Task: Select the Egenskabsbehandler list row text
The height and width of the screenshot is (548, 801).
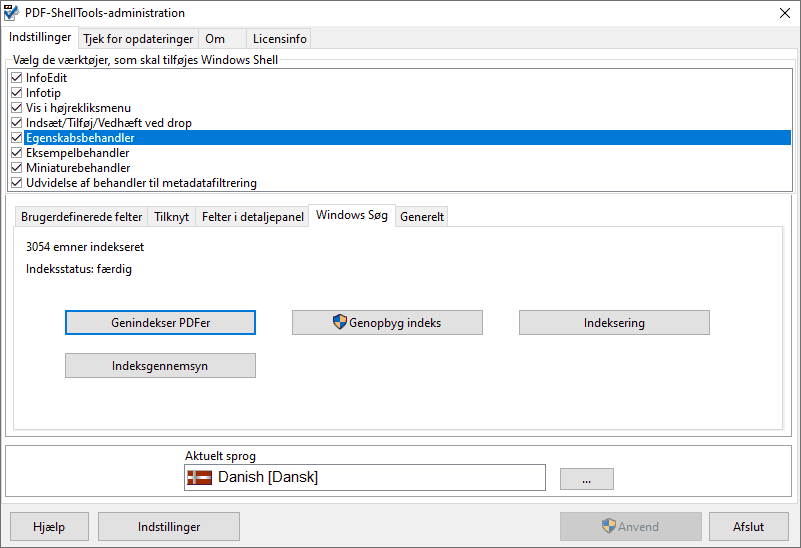Action: click(x=80, y=138)
